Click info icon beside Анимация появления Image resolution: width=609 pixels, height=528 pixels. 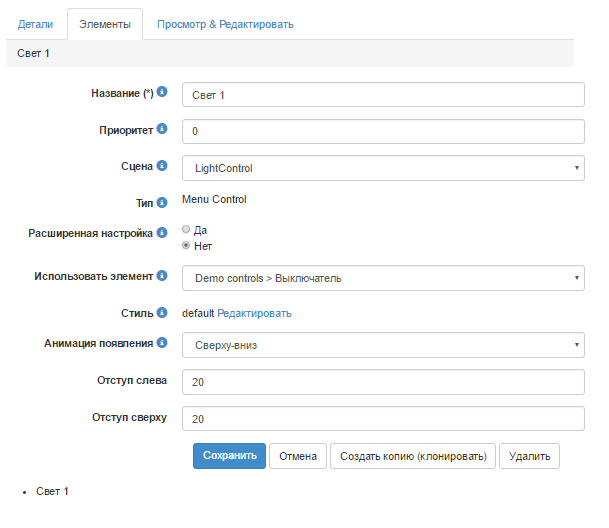(x=162, y=343)
